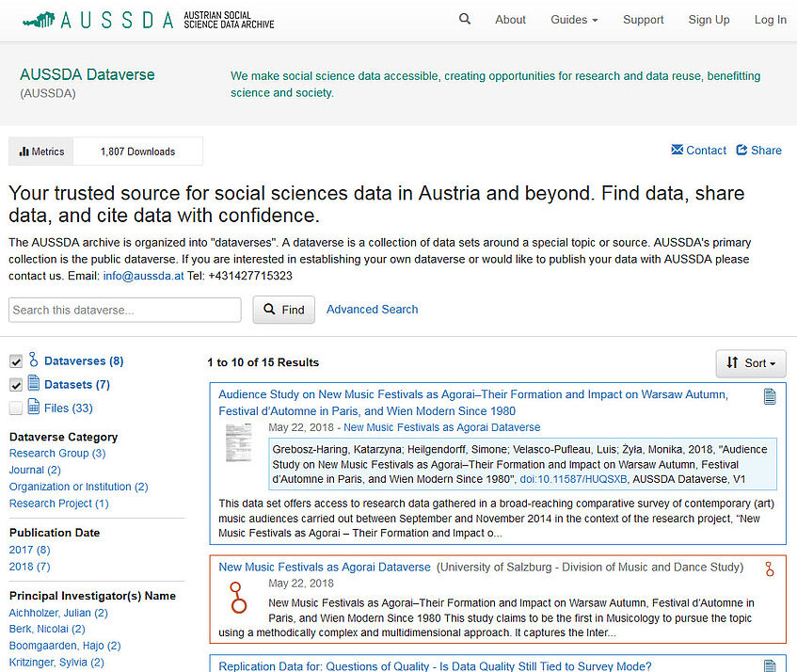The width and height of the screenshot is (797, 672).
Task: Uncheck the Dataverses checkbox
Action: [x=16, y=362]
